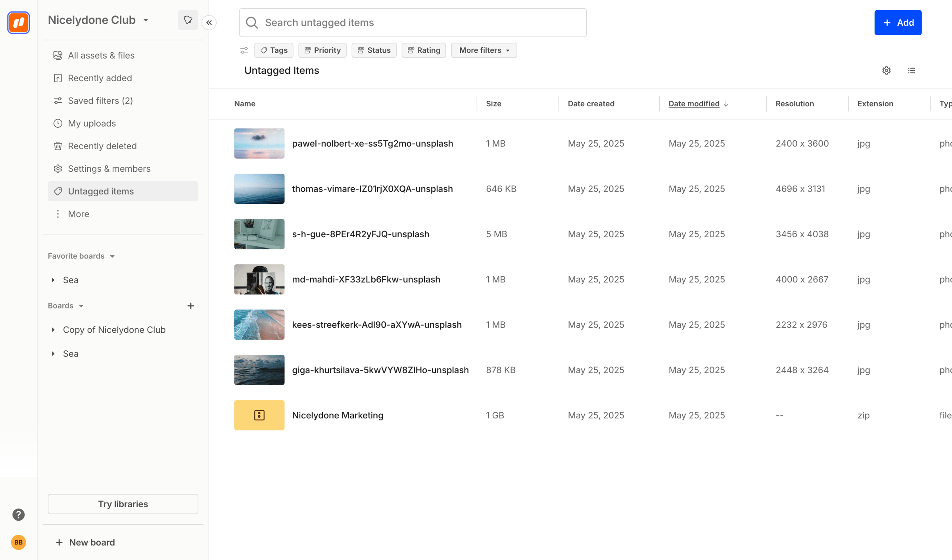Open the Nicelydone Club workspace dropdown
952x560 pixels.
point(98,20)
